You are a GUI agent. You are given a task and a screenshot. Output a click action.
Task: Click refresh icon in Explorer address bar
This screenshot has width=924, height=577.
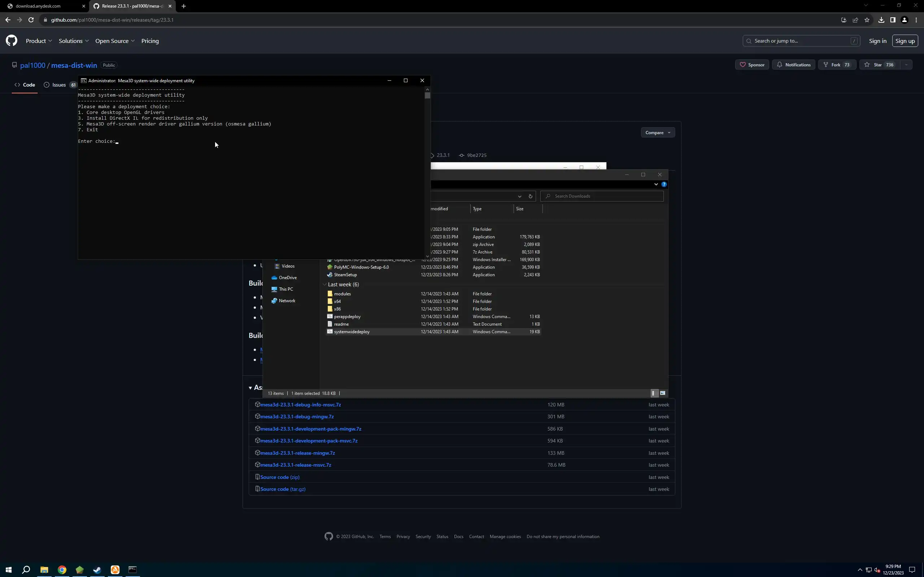tap(530, 196)
